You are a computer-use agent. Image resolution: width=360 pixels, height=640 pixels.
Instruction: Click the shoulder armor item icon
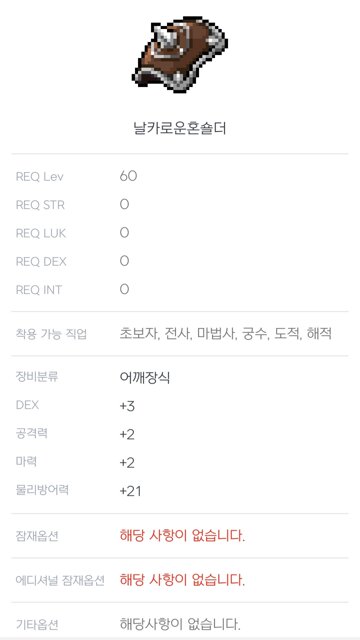tap(180, 54)
